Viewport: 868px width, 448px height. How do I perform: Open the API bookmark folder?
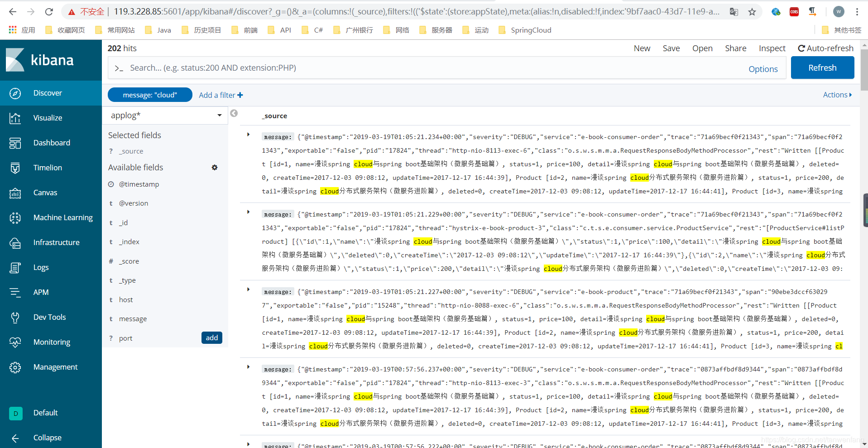[x=279, y=30]
